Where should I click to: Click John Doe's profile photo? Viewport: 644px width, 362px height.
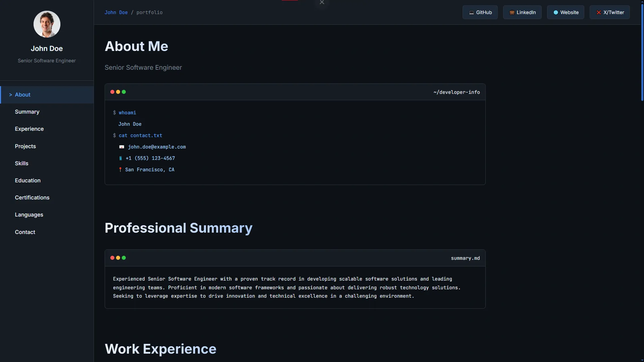[x=47, y=24]
